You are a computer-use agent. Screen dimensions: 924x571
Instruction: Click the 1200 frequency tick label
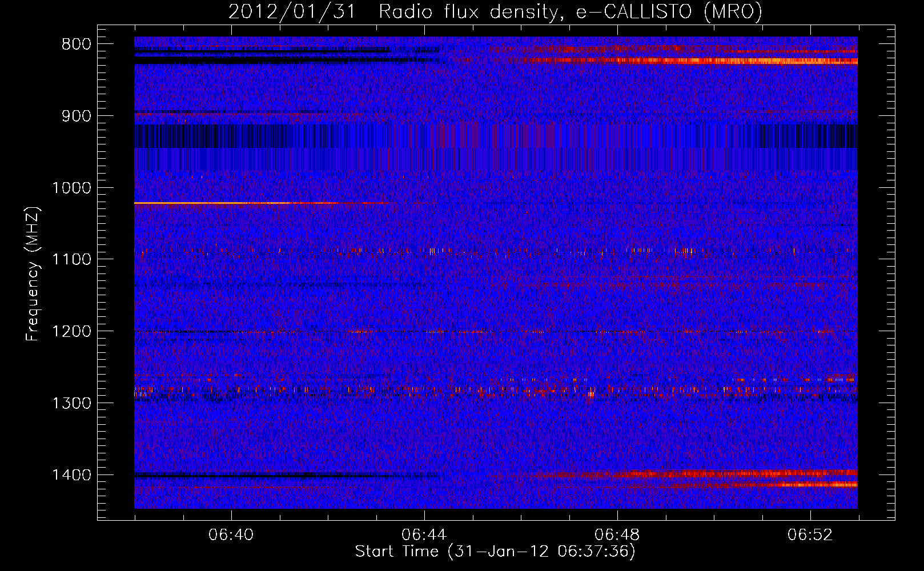[x=72, y=331]
